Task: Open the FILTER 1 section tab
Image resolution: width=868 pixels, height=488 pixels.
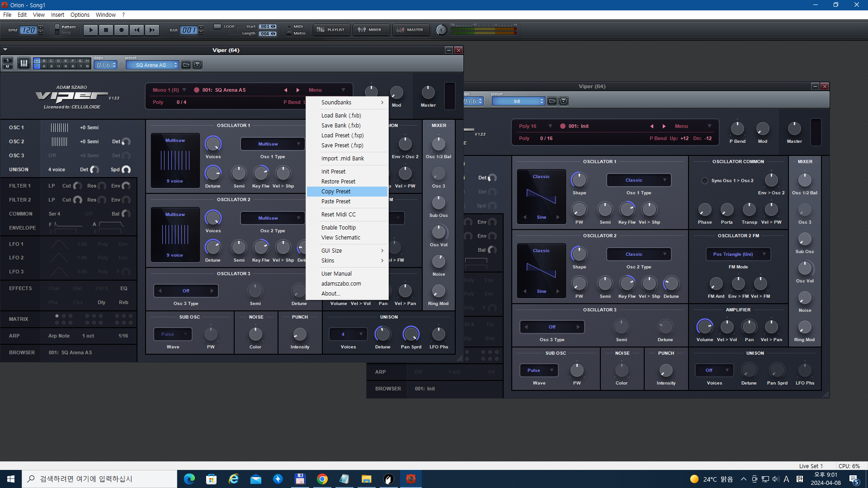Action: click(x=20, y=186)
